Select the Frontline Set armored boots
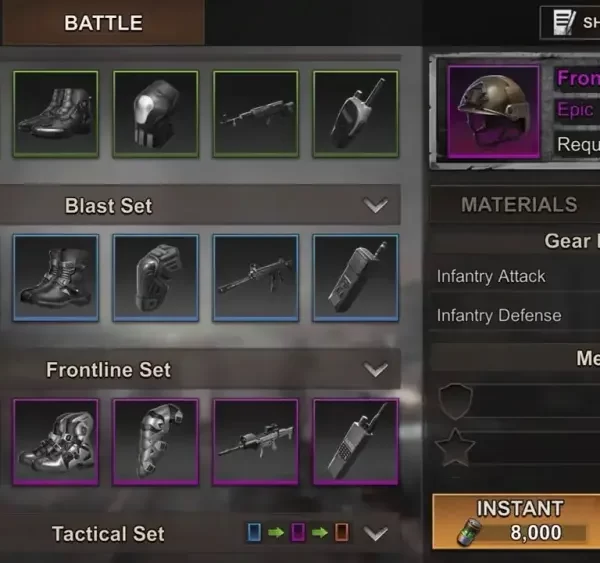Viewport: 600px width, 563px height. pos(56,442)
